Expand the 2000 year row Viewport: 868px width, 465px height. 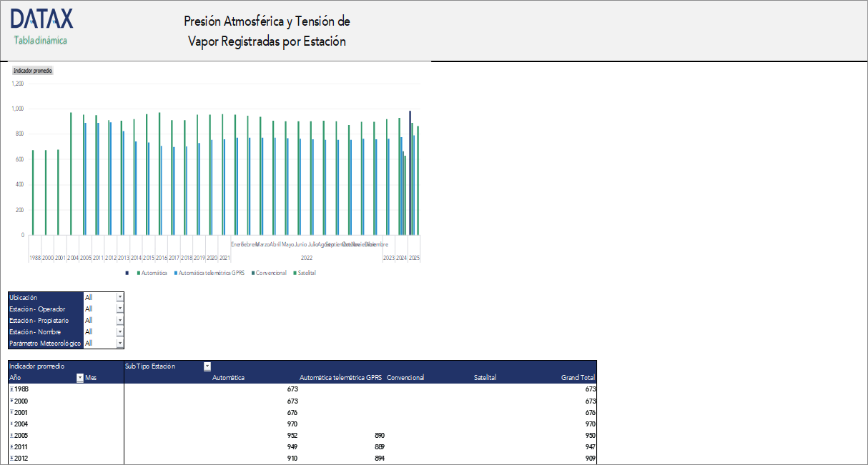[x=11, y=401]
